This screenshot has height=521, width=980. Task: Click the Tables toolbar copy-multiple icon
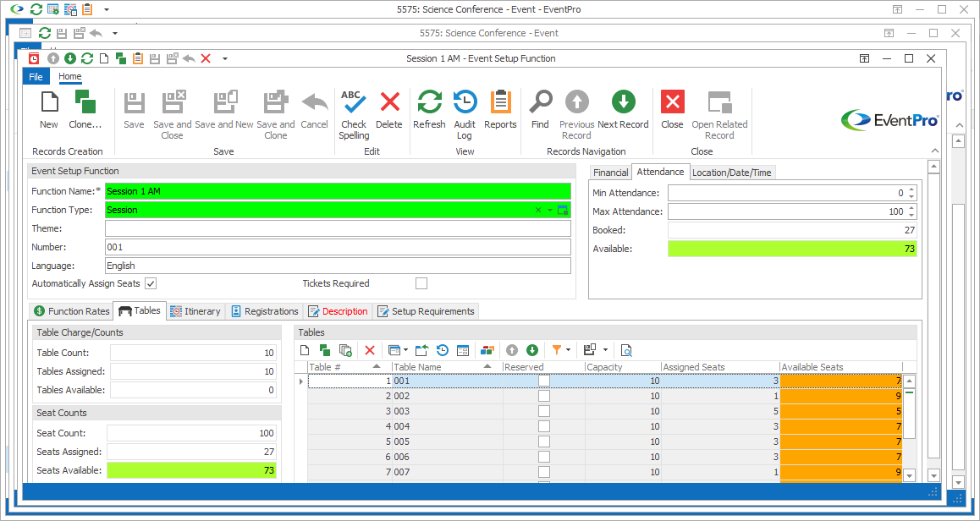click(x=345, y=350)
